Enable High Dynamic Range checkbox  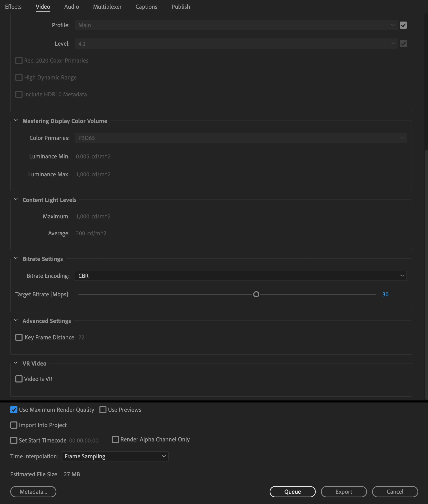tap(19, 77)
